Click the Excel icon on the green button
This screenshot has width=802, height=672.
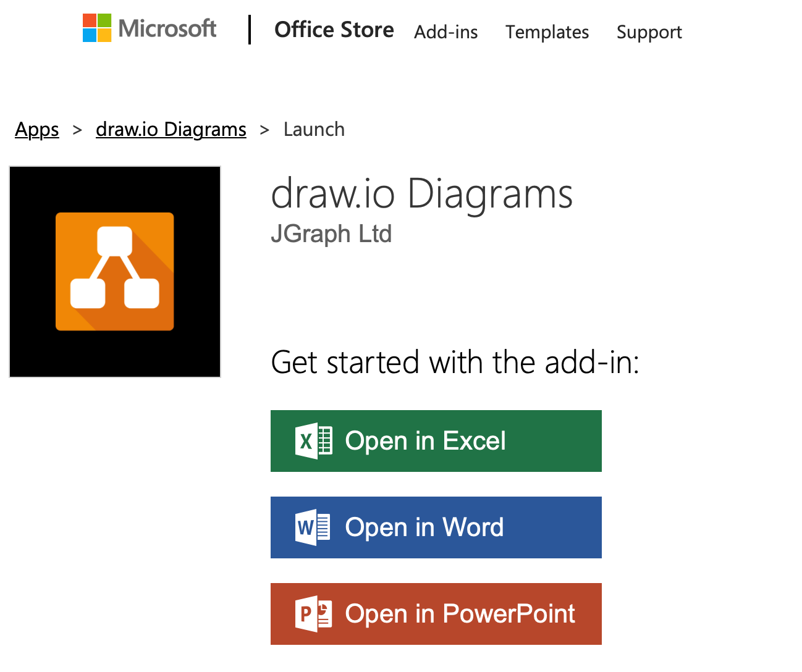313,440
